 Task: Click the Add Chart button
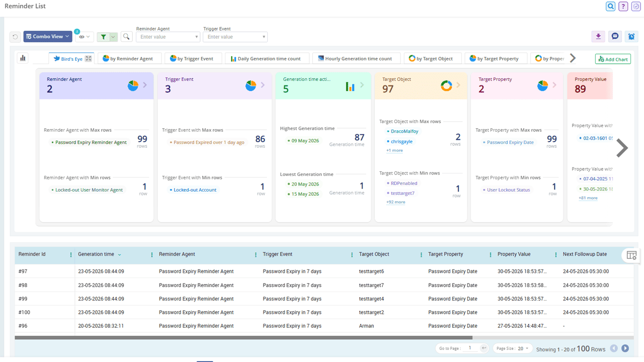[613, 59]
